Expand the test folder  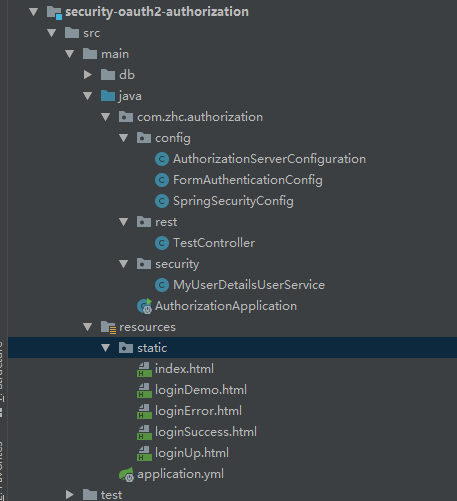pos(70,495)
